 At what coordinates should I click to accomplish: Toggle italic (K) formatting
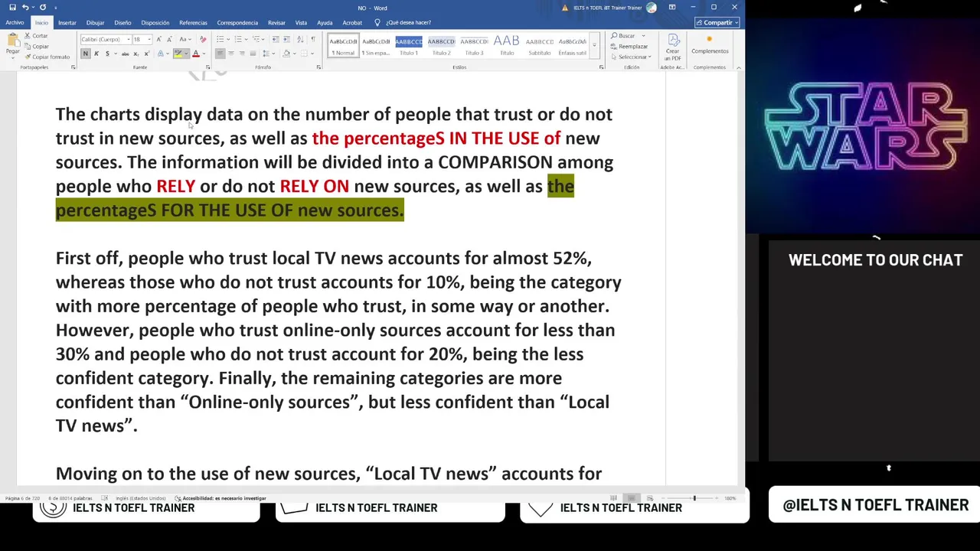click(96, 54)
